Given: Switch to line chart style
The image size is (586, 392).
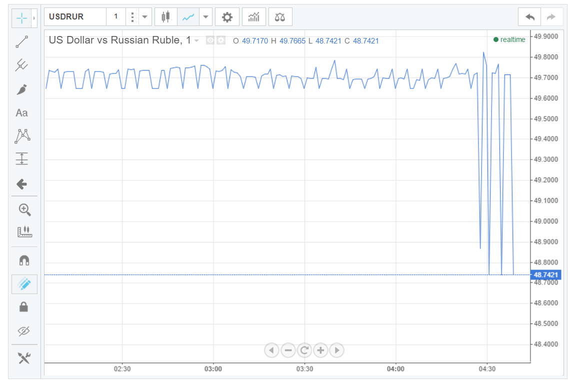Looking at the screenshot, I should tap(188, 17).
